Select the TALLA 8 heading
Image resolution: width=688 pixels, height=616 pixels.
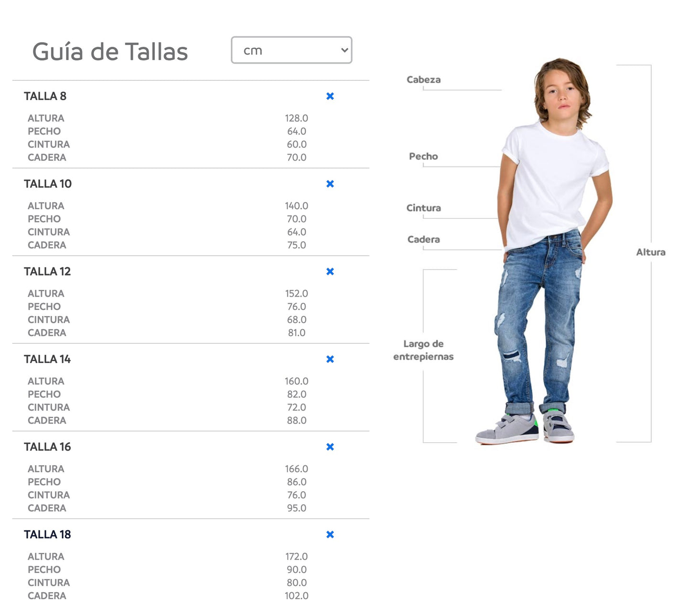(45, 96)
